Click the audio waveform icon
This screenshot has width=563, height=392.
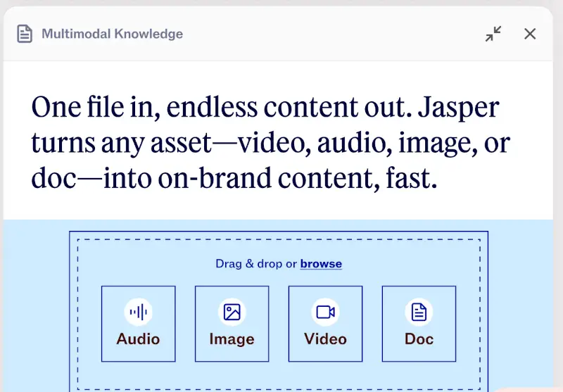[x=138, y=312]
